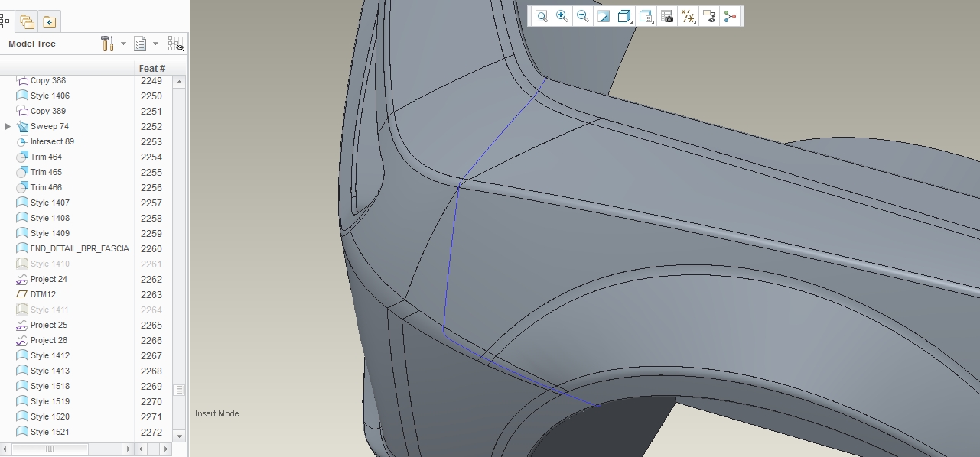Select the Style 1407 feature
Viewport: 980px width, 457px height.
point(50,203)
